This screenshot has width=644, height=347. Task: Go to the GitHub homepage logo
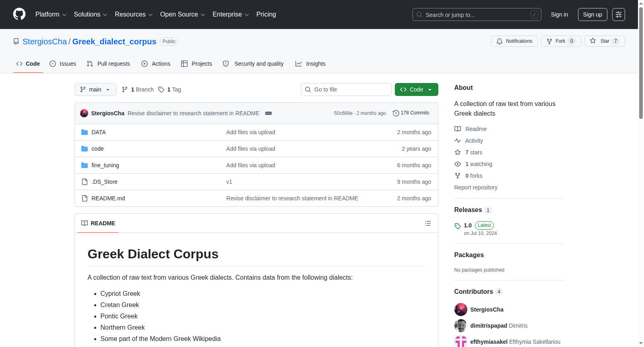coord(19,15)
